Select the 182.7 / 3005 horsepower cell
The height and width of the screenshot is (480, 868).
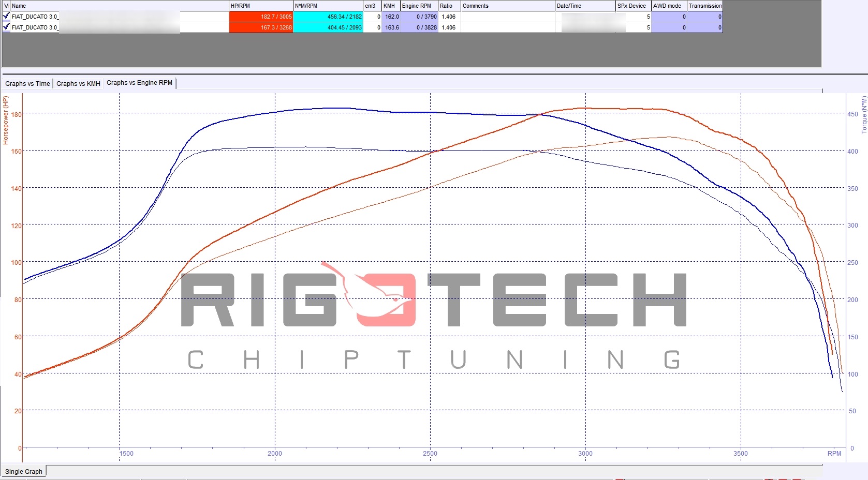[261, 17]
